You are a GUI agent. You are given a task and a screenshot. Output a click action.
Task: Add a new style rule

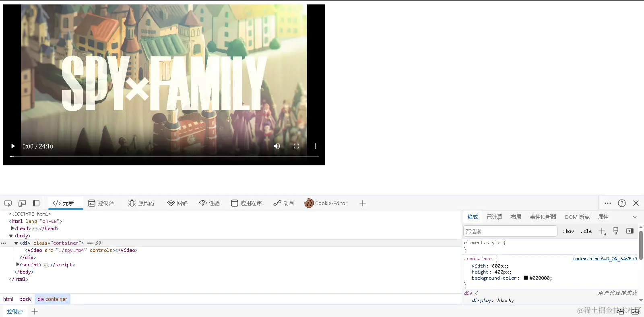click(602, 231)
